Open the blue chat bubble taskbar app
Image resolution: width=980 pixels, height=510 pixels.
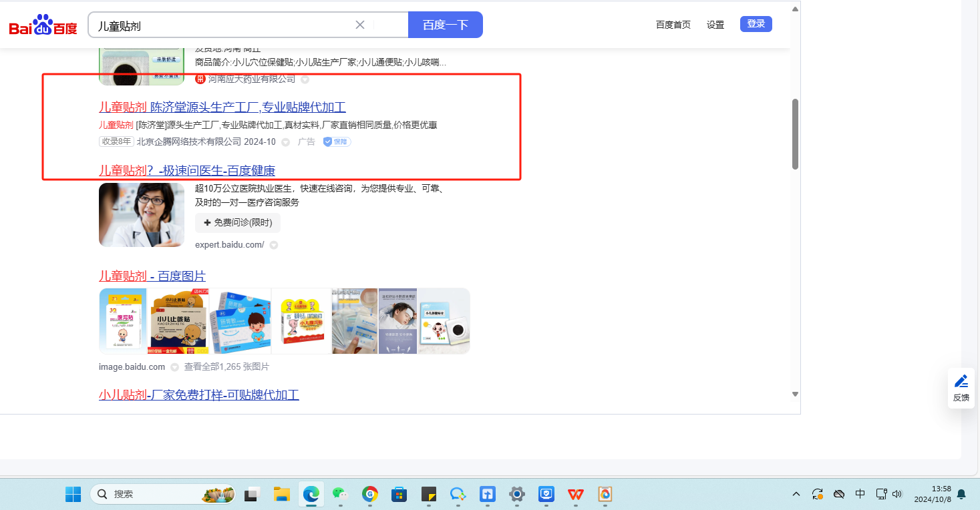[x=458, y=495]
